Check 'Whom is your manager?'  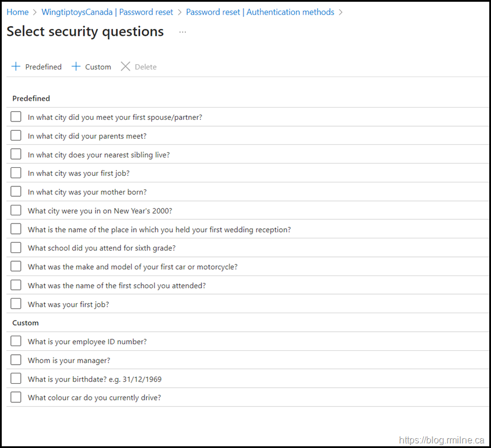16,359
